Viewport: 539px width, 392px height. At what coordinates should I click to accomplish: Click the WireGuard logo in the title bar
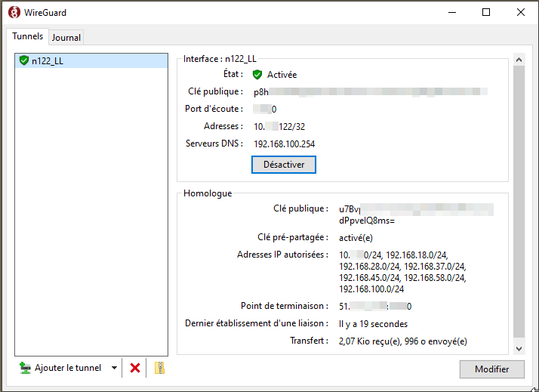(x=13, y=12)
